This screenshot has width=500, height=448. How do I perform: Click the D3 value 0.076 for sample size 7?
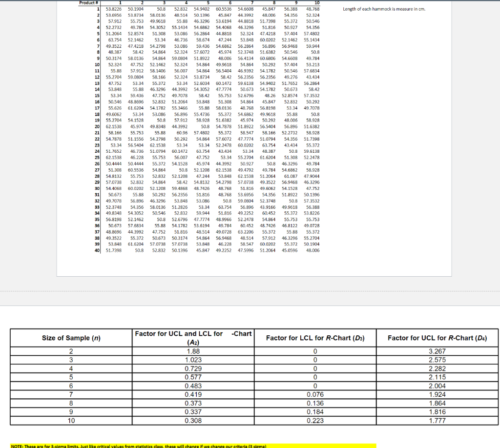pos(315,394)
